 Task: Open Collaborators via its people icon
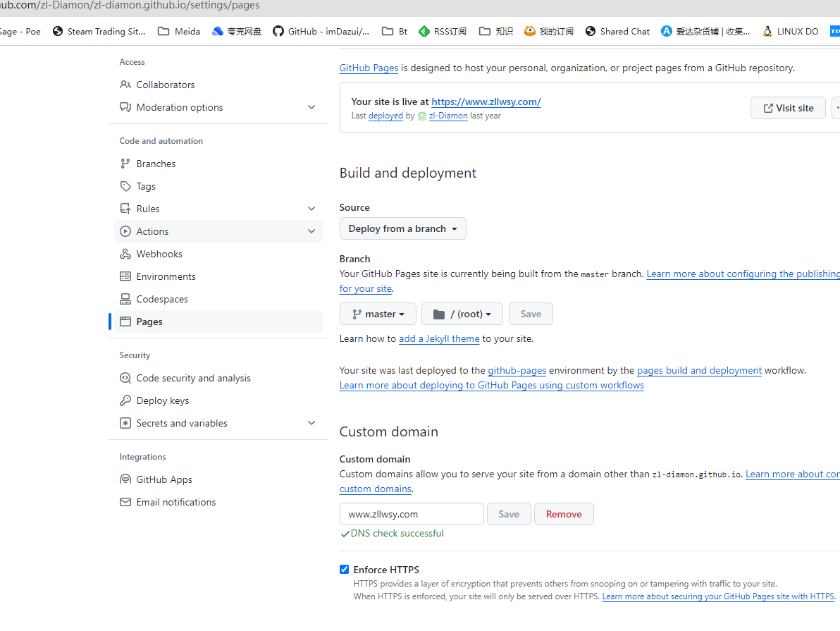(125, 85)
